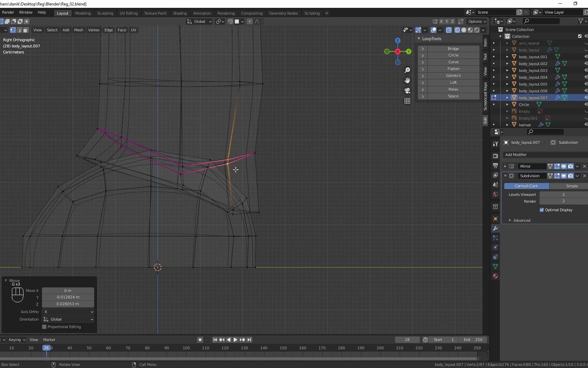Open the Orientation dropdown in Move panel

(x=68, y=319)
